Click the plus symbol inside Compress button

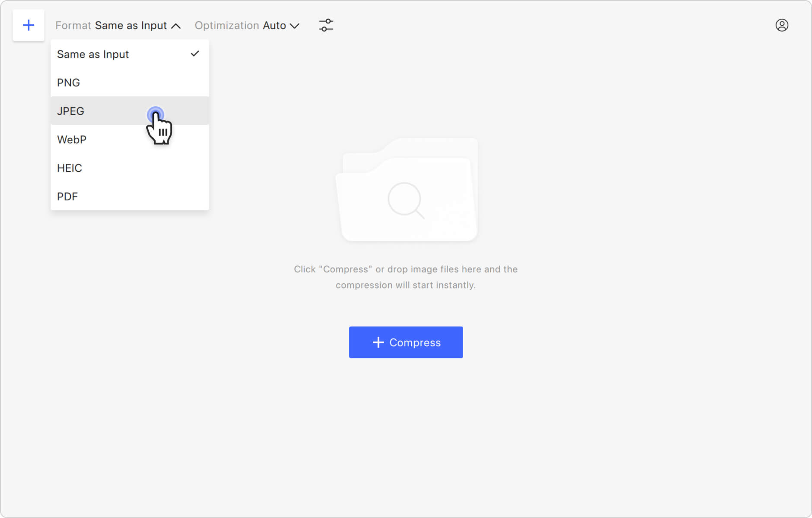pos(378,342)
